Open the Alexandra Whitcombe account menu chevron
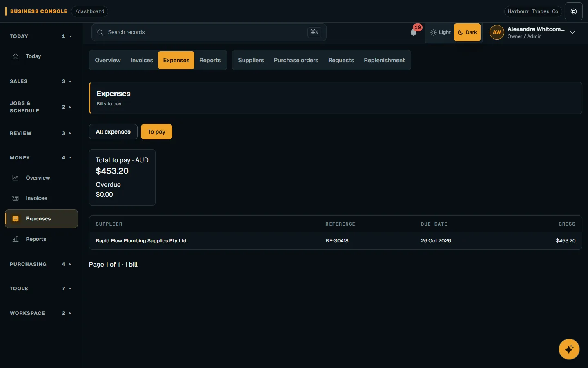The height and width of the screenshot is (368, 588). (572, 32)
